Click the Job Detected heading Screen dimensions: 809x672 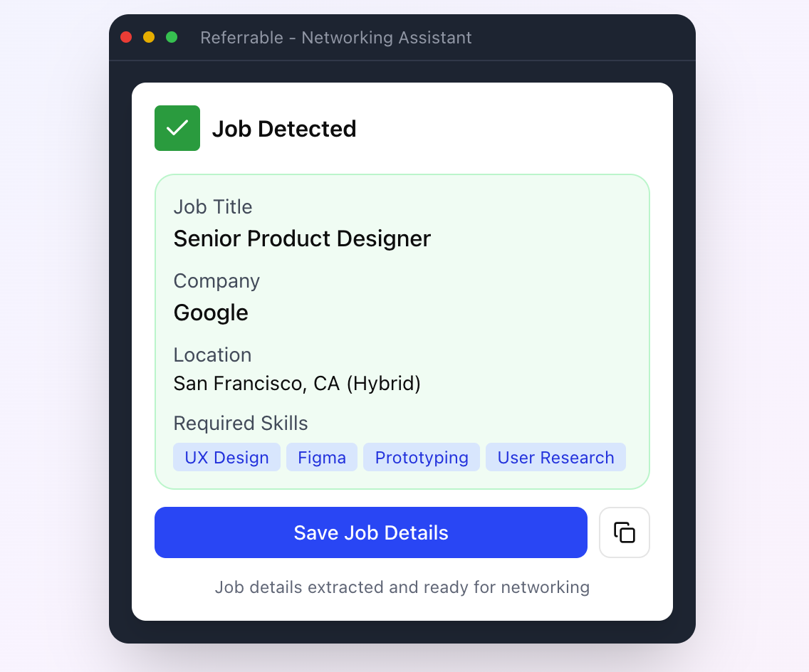point(284,129)
